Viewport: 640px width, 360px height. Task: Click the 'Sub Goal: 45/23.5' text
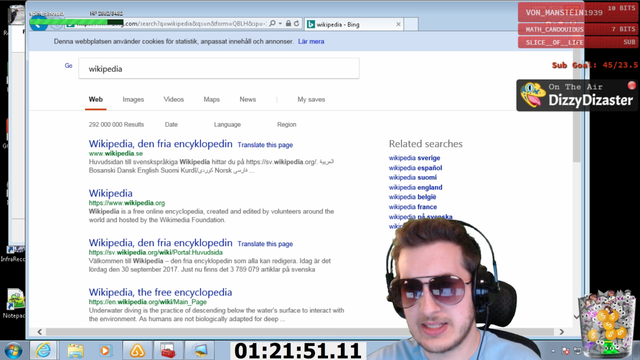coord(595,65)
